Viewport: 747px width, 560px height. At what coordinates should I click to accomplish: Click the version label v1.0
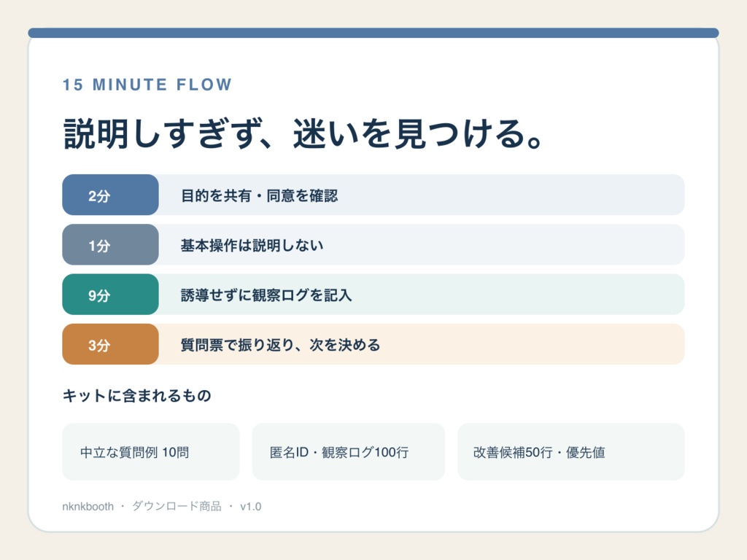[251, 506]
